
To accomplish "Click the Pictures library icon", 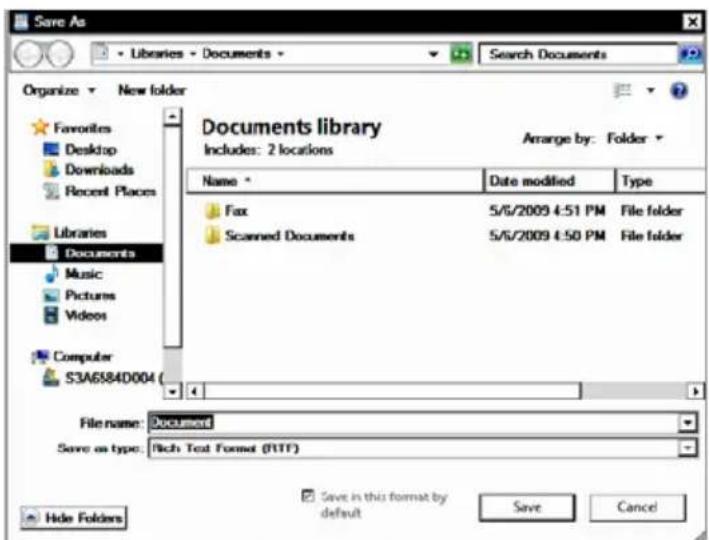I will coord(51,295).
